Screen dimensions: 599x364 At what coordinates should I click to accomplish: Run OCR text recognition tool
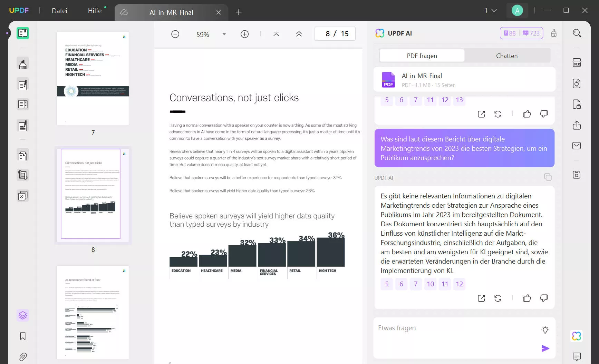point(577,62)
